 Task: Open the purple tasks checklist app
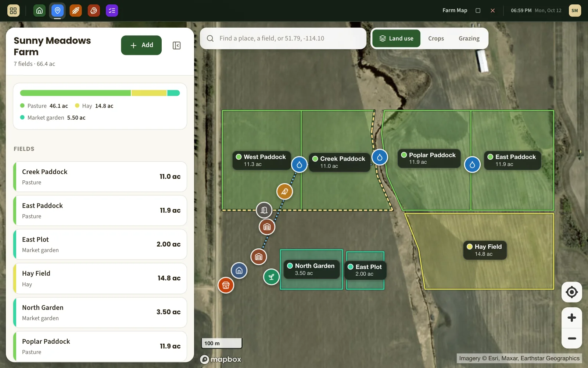click(112, 11)
